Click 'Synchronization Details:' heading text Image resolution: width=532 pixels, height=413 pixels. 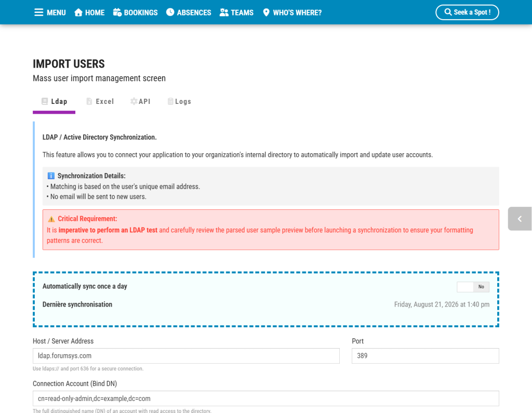tap(91, 176)
